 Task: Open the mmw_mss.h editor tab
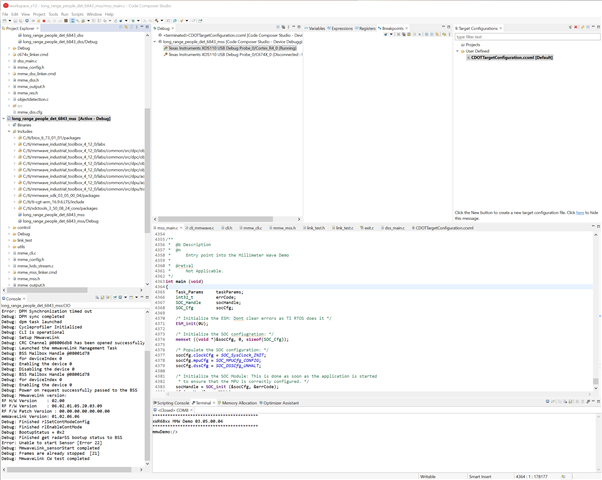point(283,228)
